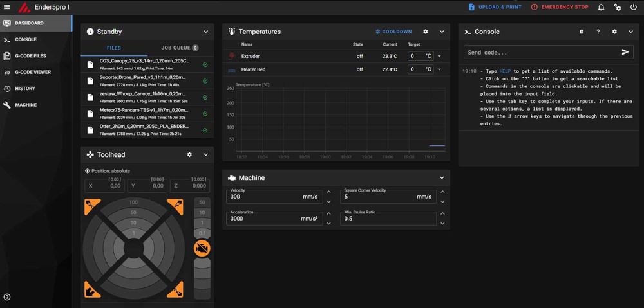This screenshot has height=308, width=644.
Task: Click file icon of Otter_2h0m file
Action: (90, 130)
